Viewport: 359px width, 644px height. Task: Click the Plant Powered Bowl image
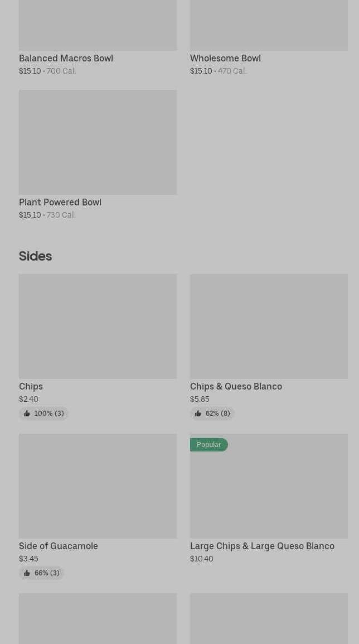(98, 142)
